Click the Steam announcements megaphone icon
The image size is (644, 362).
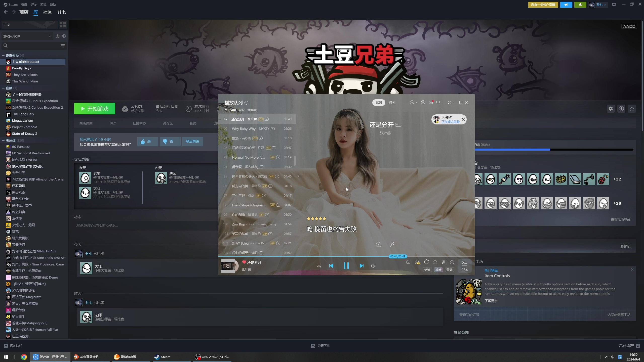point(566,5)
